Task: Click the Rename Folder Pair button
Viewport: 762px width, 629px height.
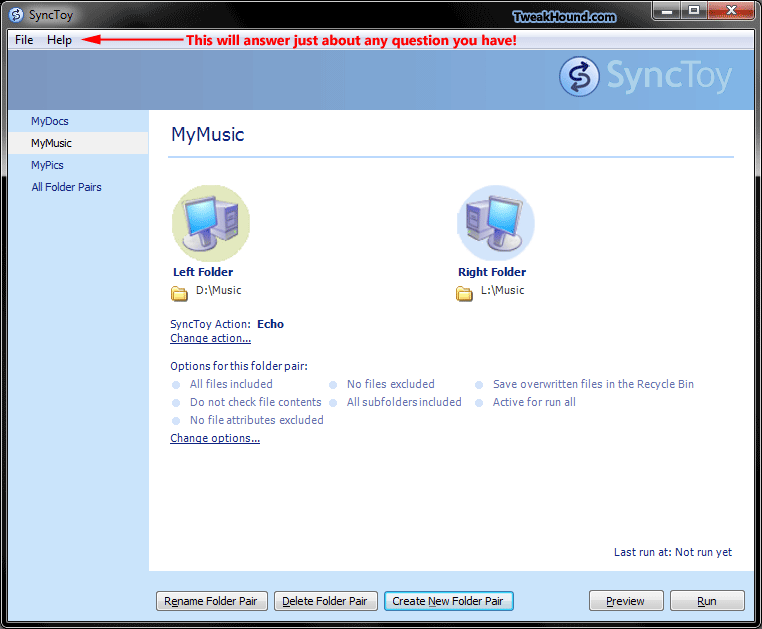Action: click(x=211, y=601)
